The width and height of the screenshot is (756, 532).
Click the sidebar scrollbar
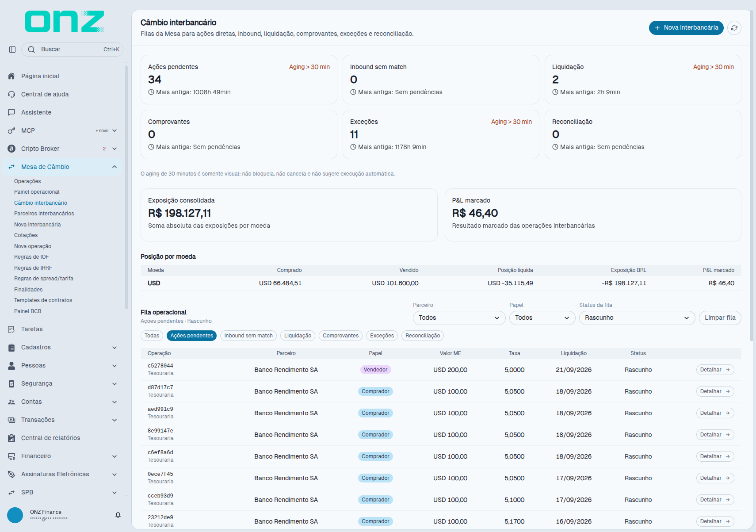(x=126, y=188)
